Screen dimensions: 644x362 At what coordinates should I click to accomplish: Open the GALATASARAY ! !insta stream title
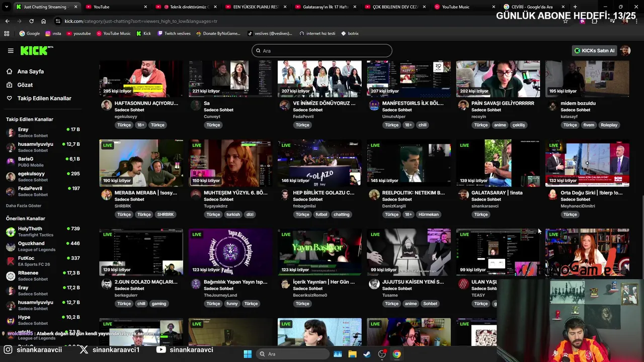(x=497, y=193)
